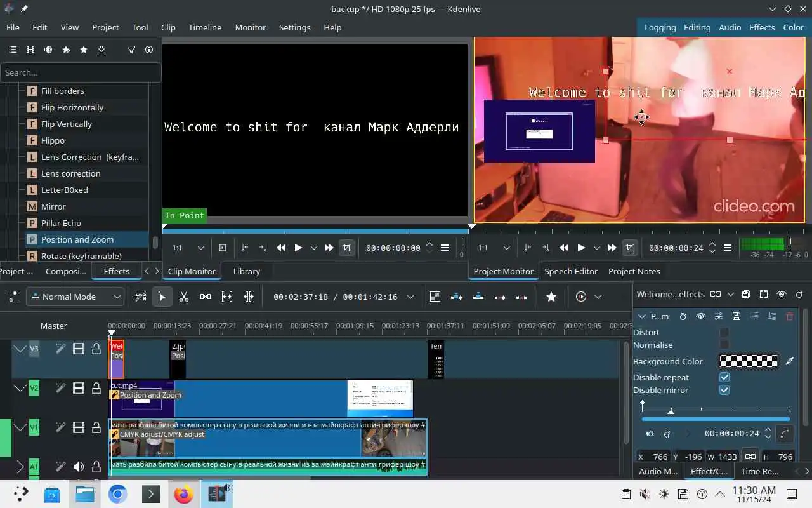Hide video on track V2

coord(79,388)
